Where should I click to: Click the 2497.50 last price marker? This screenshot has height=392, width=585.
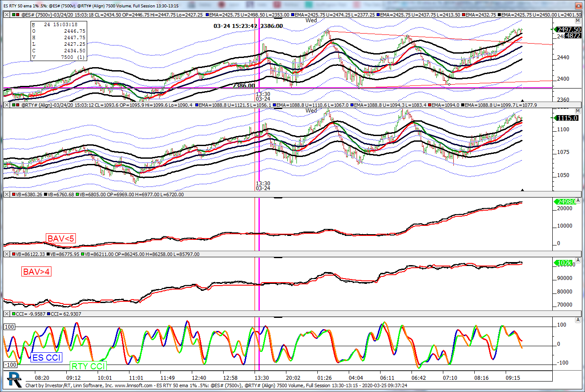pyautogui.click(x=568, y=29)
